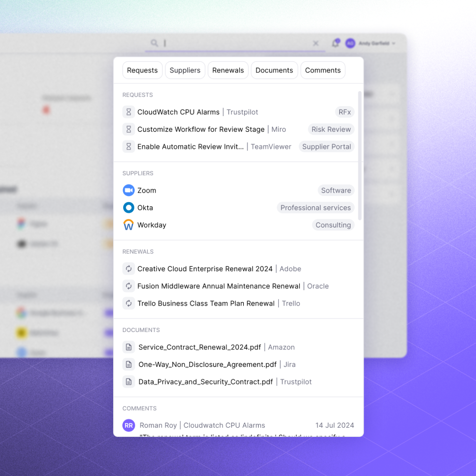Image resolution: width=476 pixels, height=476 pixels.
Task: Click the Supplier Portal tag
Action: [x=326, y=146]
